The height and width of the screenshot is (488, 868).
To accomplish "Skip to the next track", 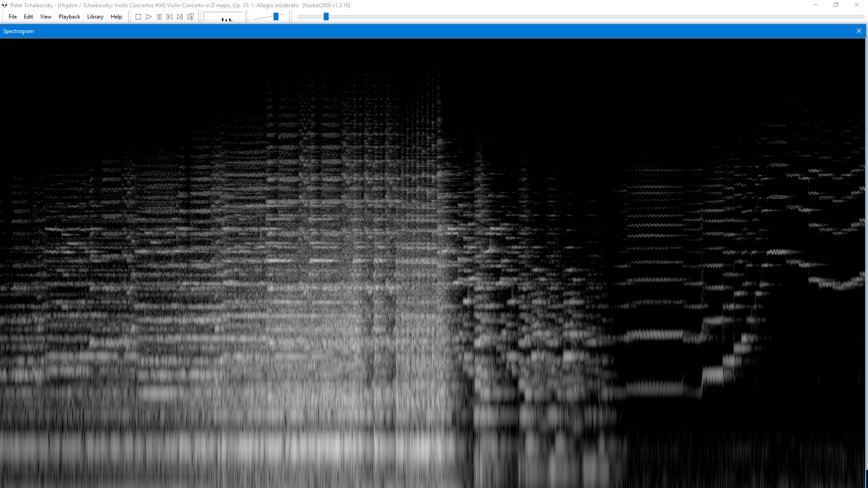I will click(180, 17).
